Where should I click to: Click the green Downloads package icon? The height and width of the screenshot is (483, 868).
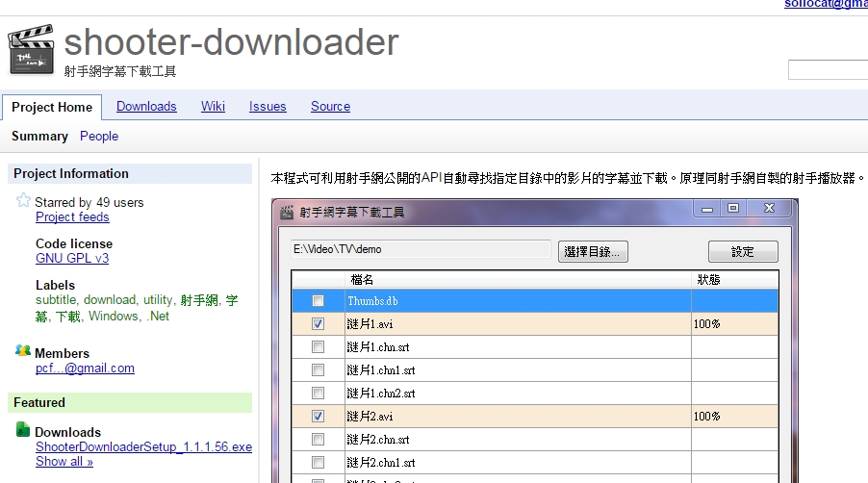tap(23, 430)
